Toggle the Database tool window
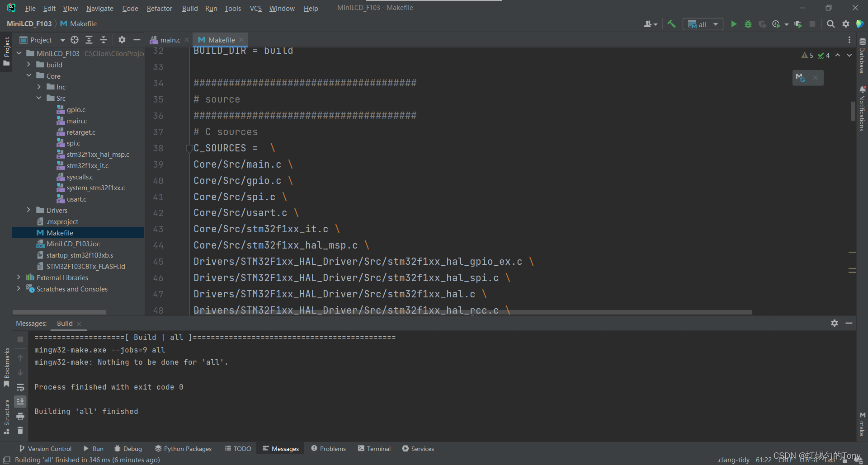The image size is (868, 465). [x=862, y=56]
